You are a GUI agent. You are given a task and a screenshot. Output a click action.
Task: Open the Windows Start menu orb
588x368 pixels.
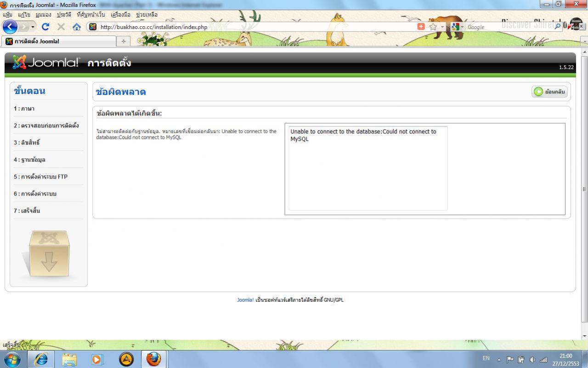(12, 359)
